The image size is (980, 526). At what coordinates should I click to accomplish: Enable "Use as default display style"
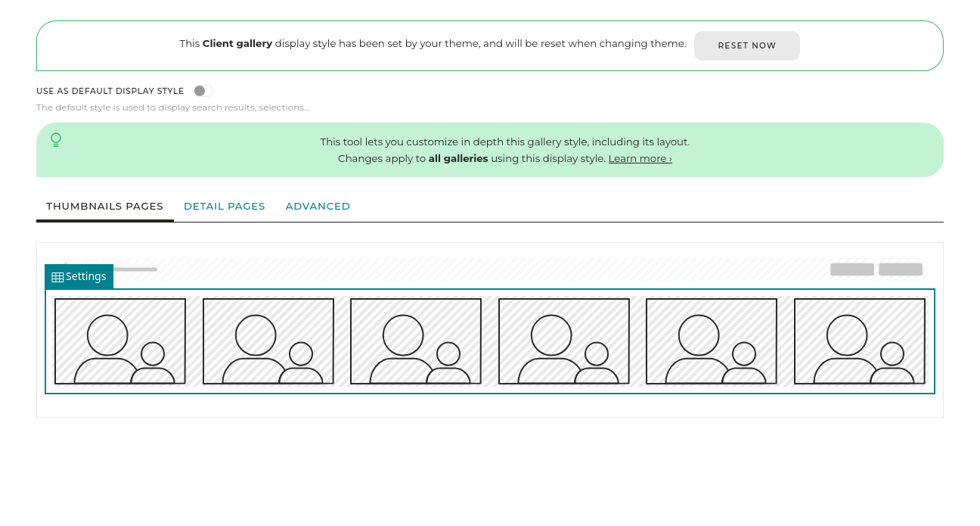click(x=203, y=90)
